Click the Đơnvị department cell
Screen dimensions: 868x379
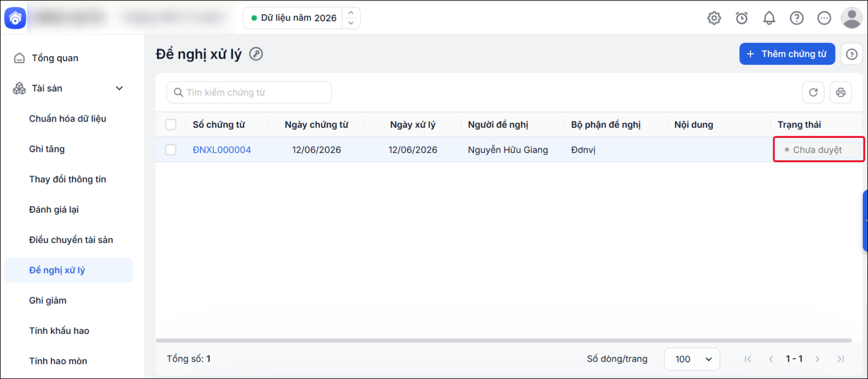[x=584, y=150]
